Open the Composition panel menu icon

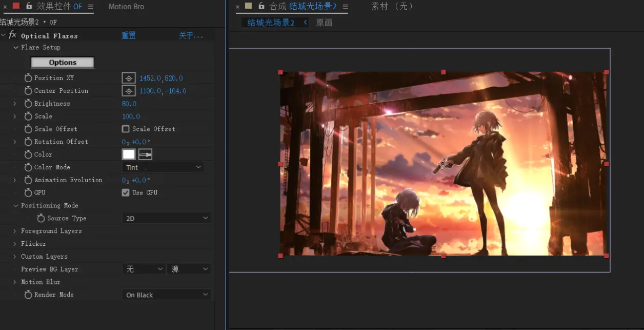(345, 7)
